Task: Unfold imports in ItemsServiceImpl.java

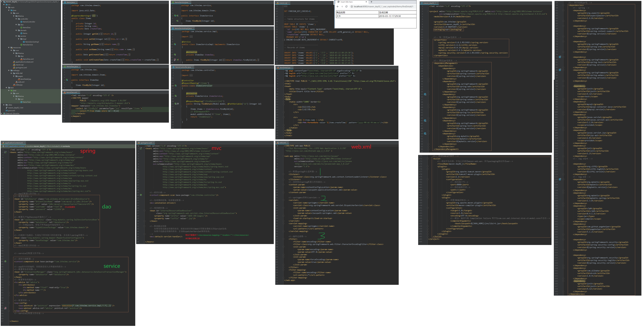Action: 181,37
